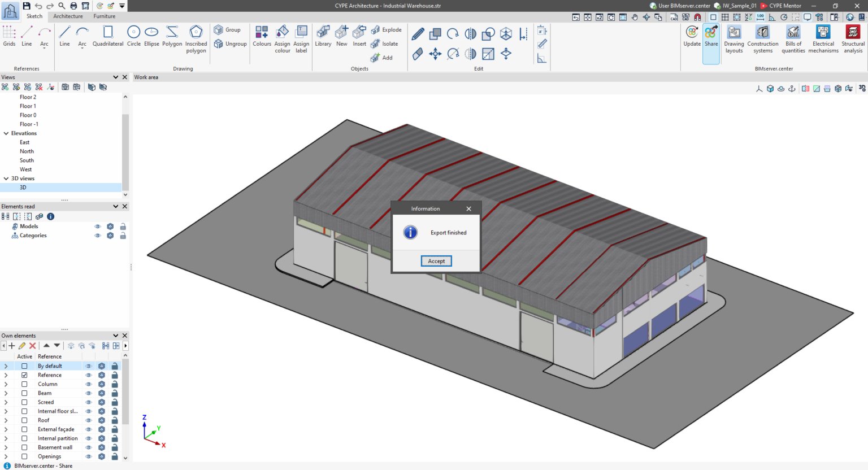This screenshot has height=470, width=868.
Task: Click the New object icon
Action: coord(342,36)
